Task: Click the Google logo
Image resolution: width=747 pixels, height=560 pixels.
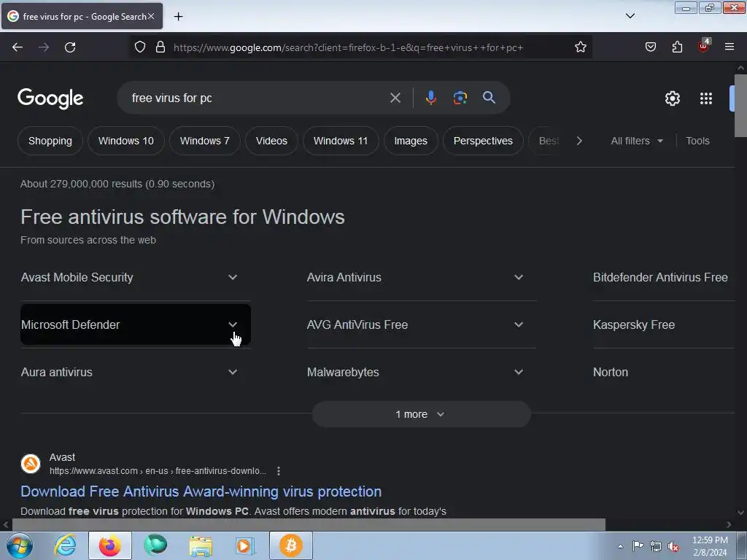Action: tap(50, 98)
